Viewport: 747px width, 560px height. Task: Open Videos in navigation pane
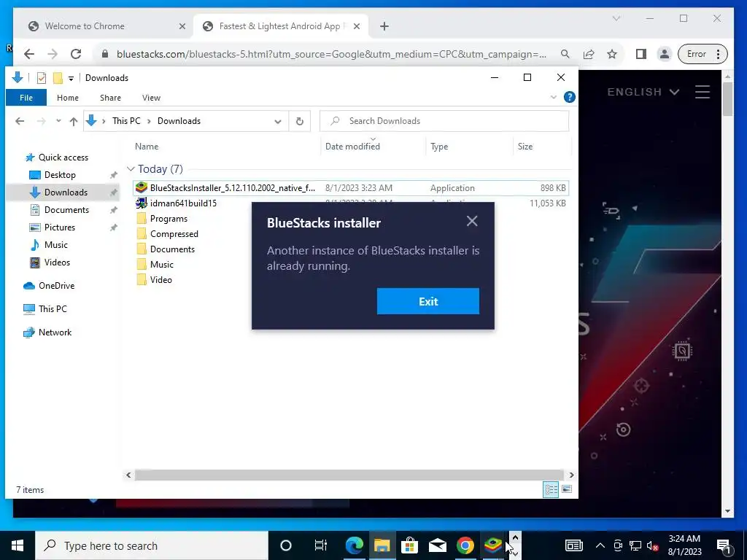coord(57,262)
